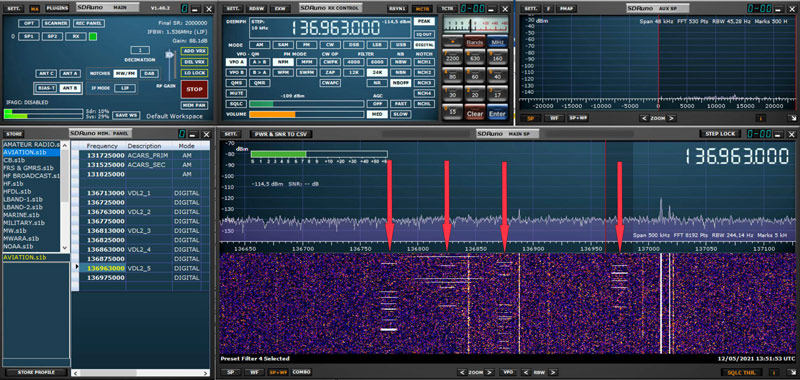Viewport: 800px width, 380px height.
Task: Toggle the SP1 spectrum window
Action: coord(29,37)
